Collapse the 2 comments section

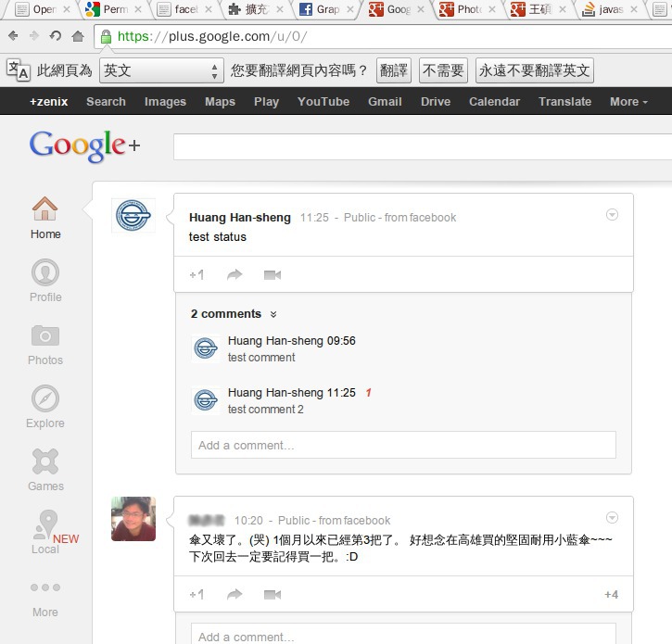tap(273, 314)
